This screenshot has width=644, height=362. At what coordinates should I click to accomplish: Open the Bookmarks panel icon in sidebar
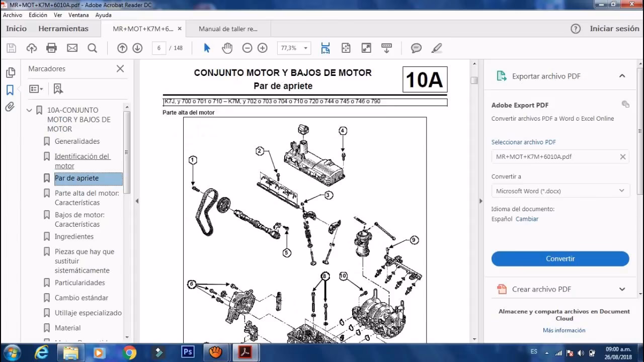(11, 88)
